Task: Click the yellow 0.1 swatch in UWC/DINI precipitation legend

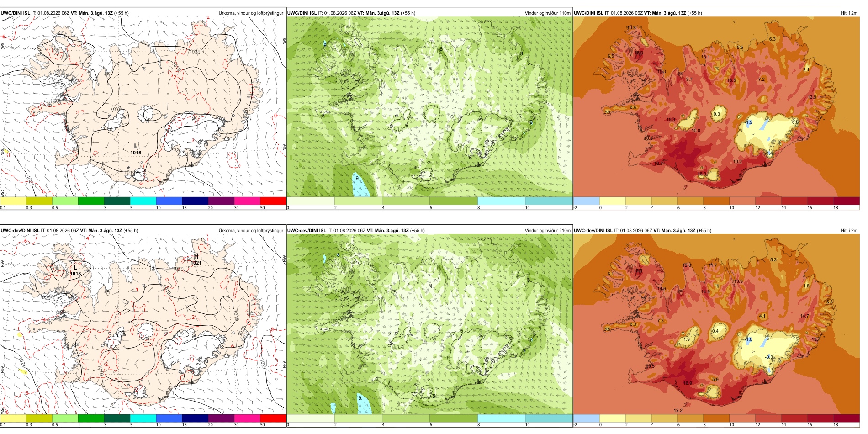Action: click(x=13, y=201)
